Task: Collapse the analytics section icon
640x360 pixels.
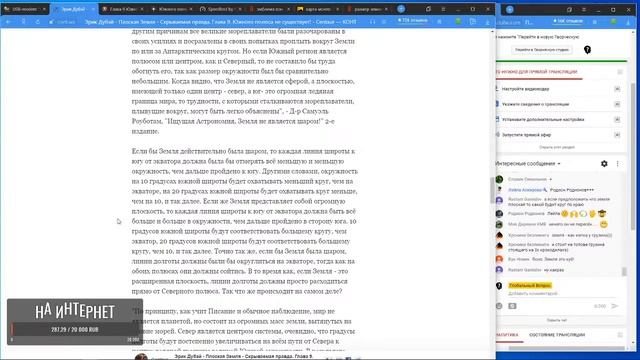Action: 620,335
